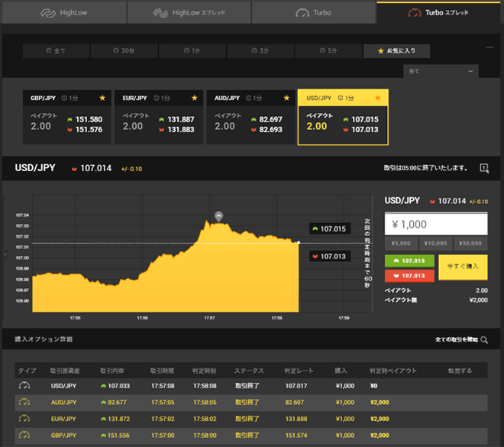Click the 107.015 High label on chart

click(x=330, y=228)
